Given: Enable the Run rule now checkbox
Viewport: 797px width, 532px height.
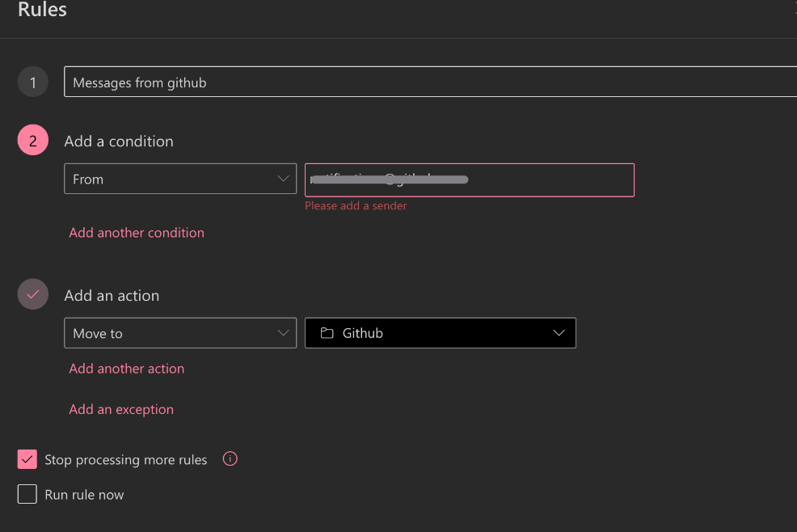Looking at the screenshot, I should coord(27,494).
